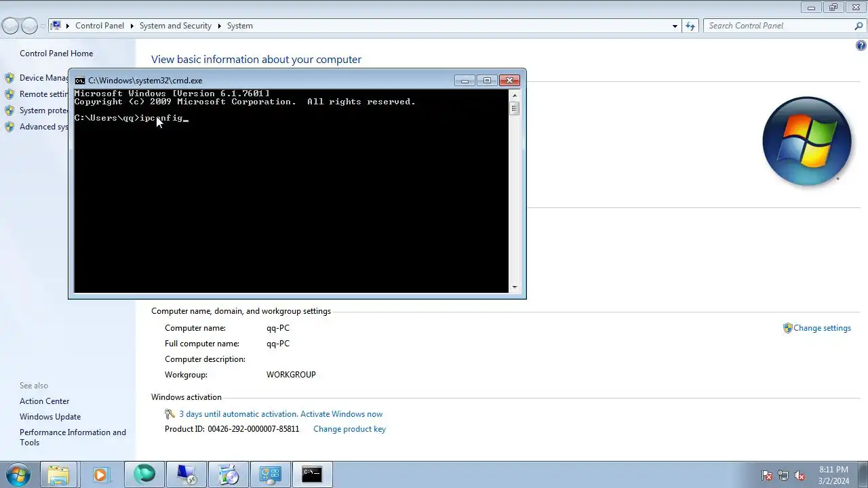This screenshot has height=488, width=868.
Task: Click the Back navigation arrow
Action: (x=10, y=26)
